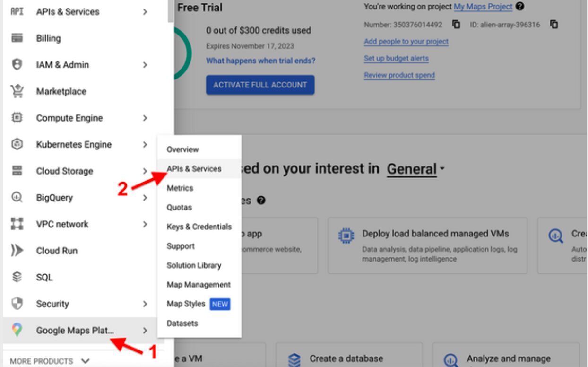The width and height of the screenshot is (588, 367).
Task: Expand the Kubernetes Engine chevron
Action: (x=145, y=144)
